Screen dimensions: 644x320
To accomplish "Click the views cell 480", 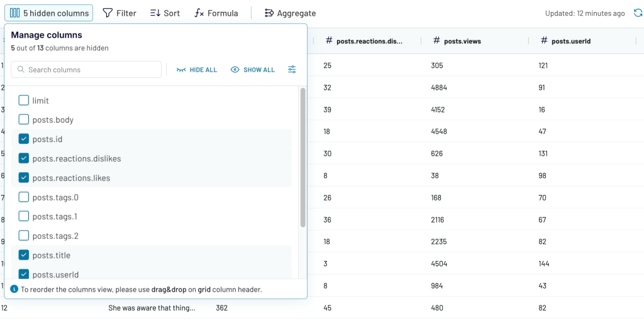I will [437, 307].
